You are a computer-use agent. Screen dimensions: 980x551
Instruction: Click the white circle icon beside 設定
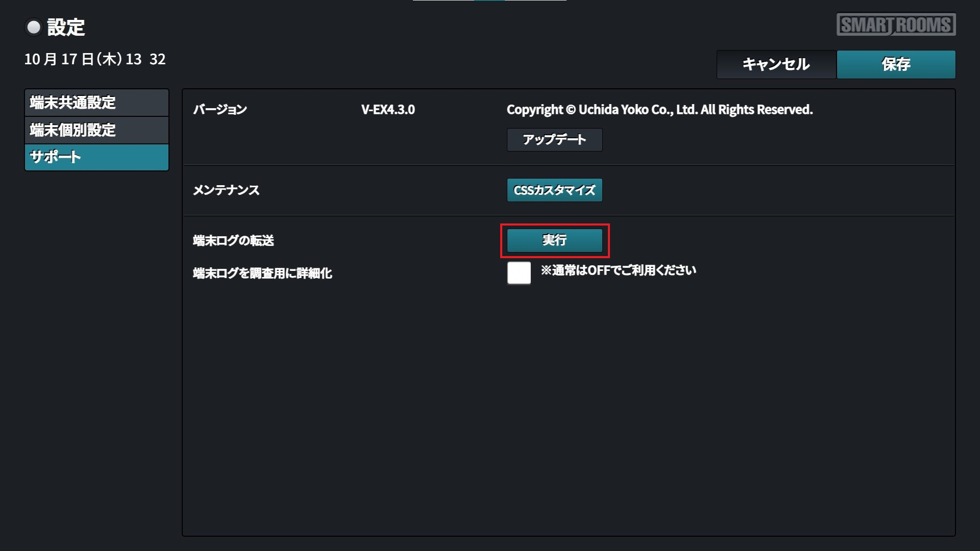click(34, 28)
